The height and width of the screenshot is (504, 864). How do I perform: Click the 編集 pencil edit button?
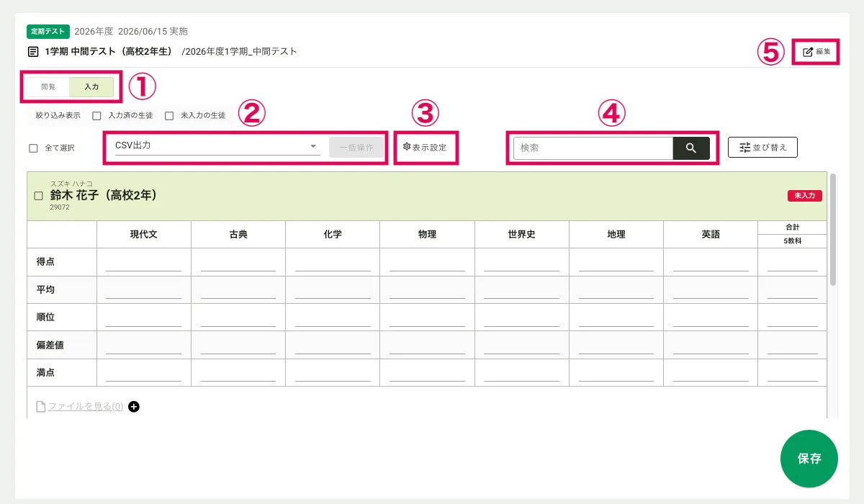(x=816, y=52)
